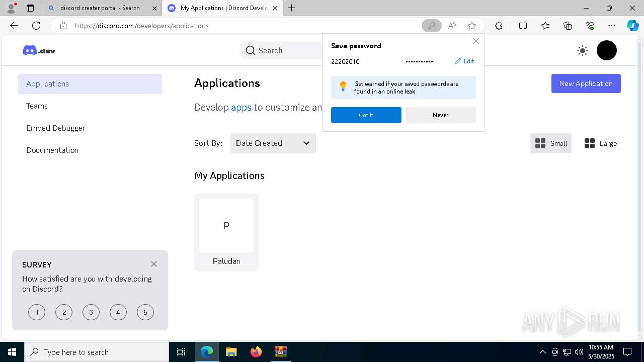Image resolution: width=644 pixels, height=362 pixels.
Task: Rate satisfaction as 5 in survey
Action: [x=145, y=312]
